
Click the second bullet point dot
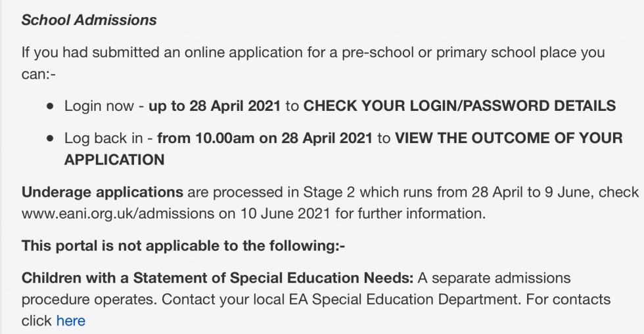tap(50, 138)
